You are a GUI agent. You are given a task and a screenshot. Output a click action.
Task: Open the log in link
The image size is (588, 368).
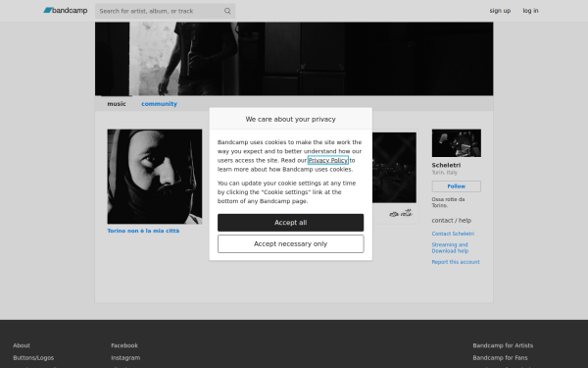[x=530, y=11]
